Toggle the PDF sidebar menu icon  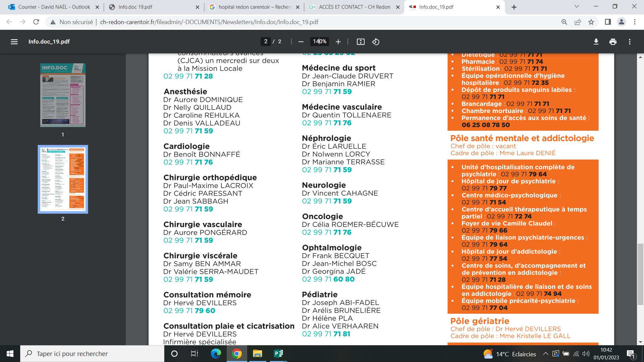[14, 42]
